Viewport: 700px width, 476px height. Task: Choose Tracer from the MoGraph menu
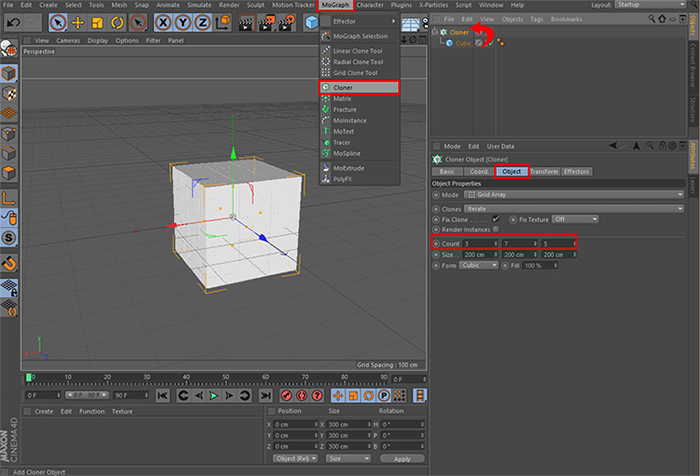pos(359,142)
